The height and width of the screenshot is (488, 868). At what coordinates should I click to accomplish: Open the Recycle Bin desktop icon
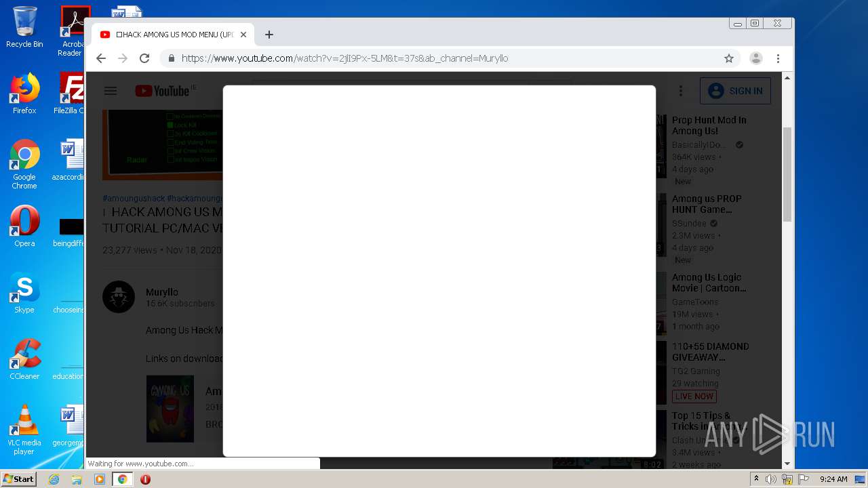(24, 27)
